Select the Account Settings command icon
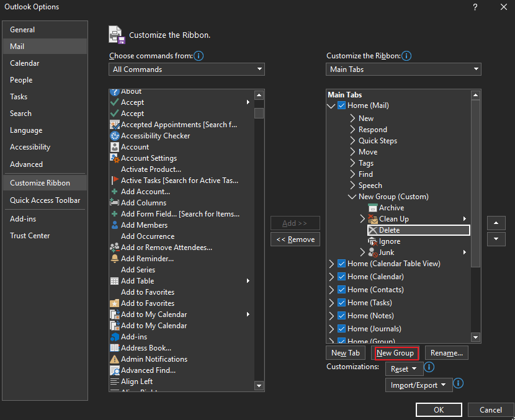 pos(114,158)
